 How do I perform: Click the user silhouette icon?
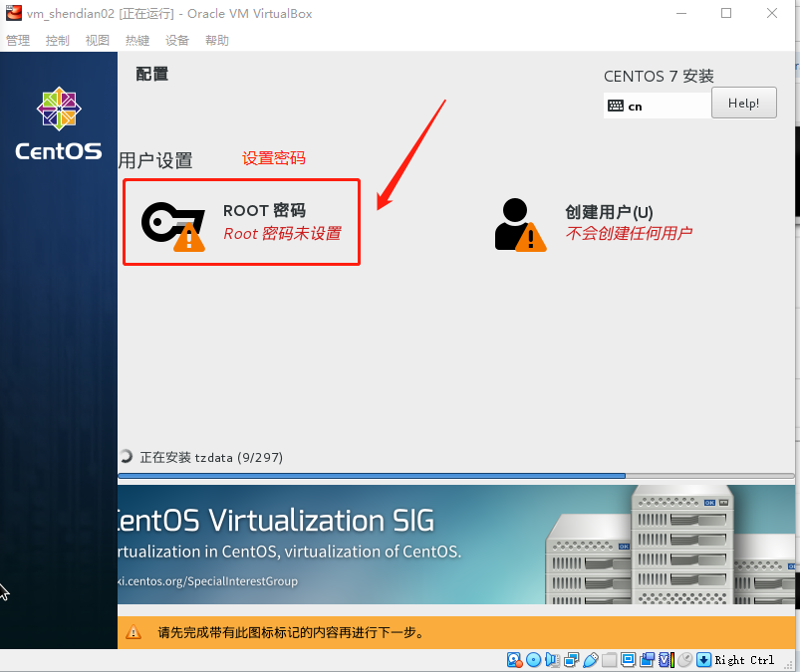(x=520, y=225)
